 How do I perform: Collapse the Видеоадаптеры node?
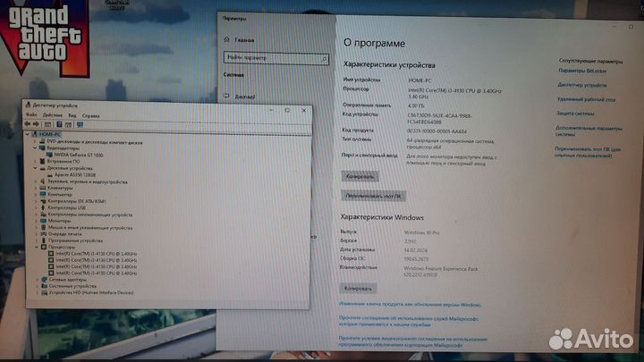[35, 147]
